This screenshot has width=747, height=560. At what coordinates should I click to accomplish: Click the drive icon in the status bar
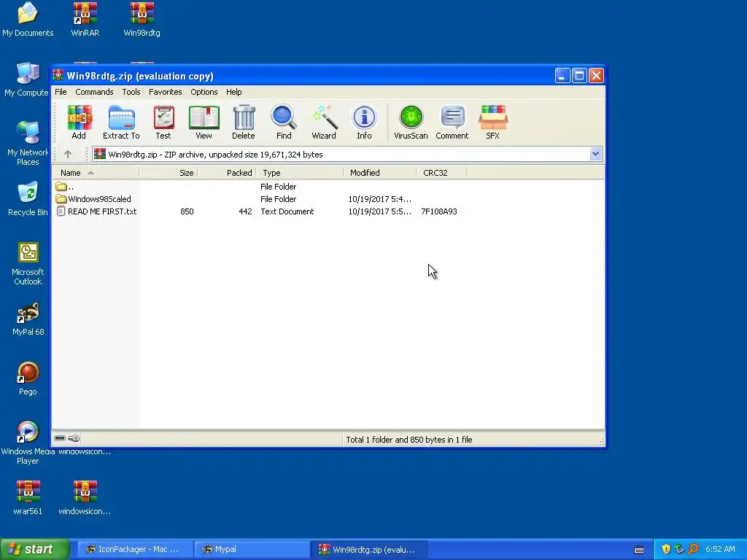60,438
